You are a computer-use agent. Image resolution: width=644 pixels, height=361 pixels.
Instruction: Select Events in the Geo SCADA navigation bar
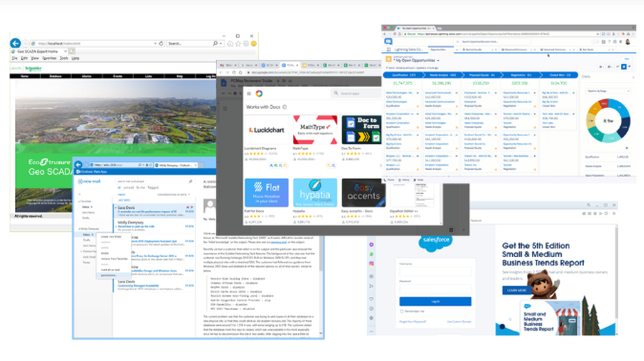(x=118, y=76)
